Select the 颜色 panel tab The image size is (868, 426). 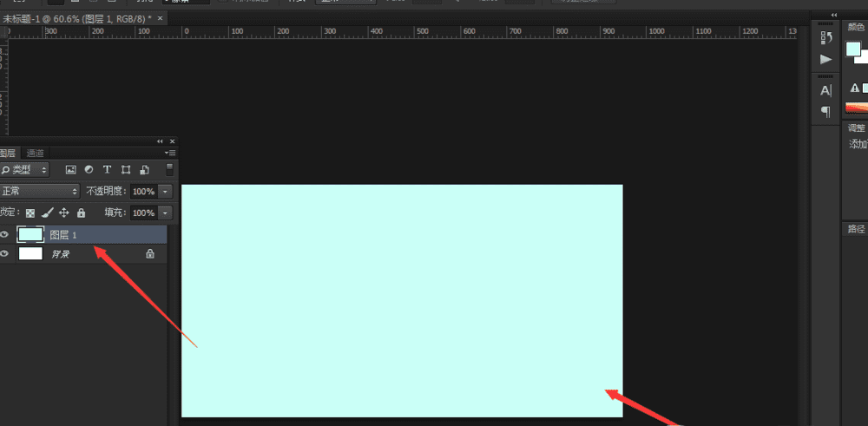point(856,27)
